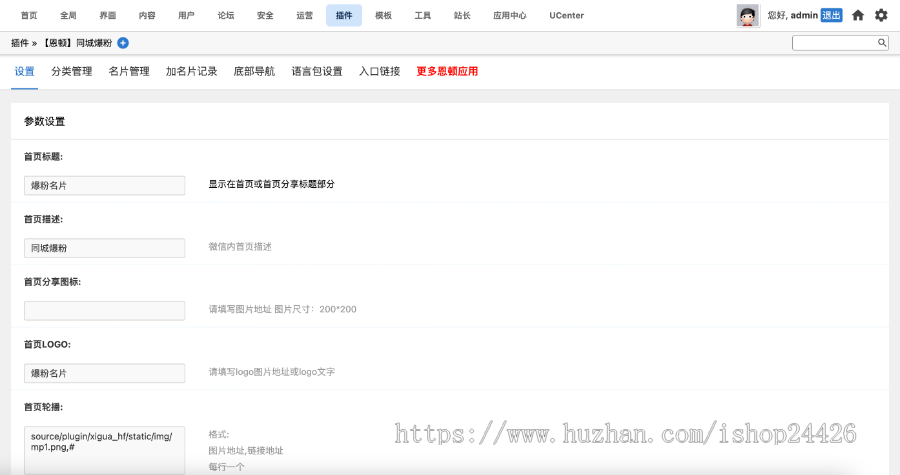Switch to the 分类管理 tab
The image size is (900, 475).
pyautogui.click(x=72, y=71)
